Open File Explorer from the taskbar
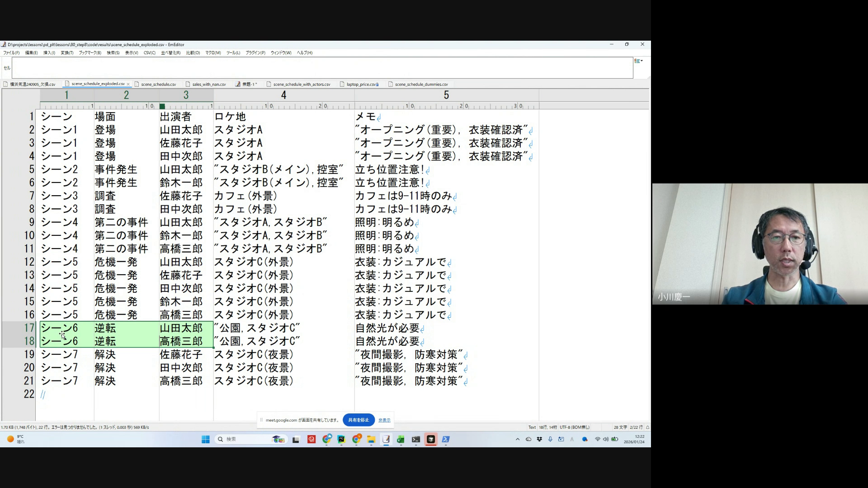Screen dimensions: 868x488 [x=371, y=439]
